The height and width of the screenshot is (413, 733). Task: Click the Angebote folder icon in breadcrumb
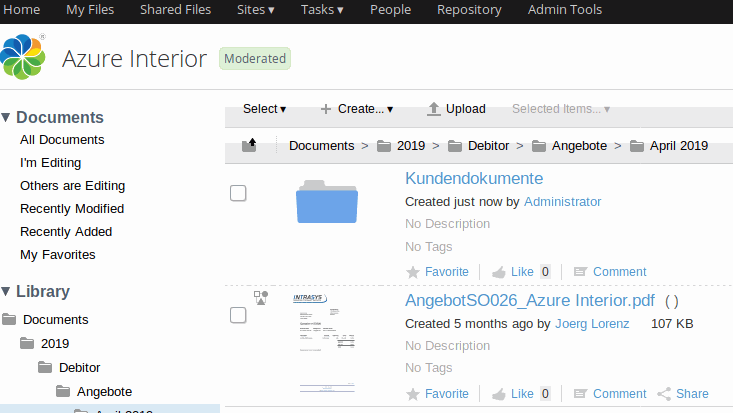pyautogui.click(x=539, y=146)
